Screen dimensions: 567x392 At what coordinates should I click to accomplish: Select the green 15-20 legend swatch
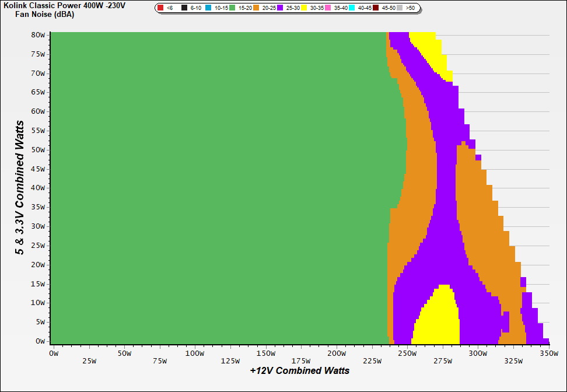(232, 8)
